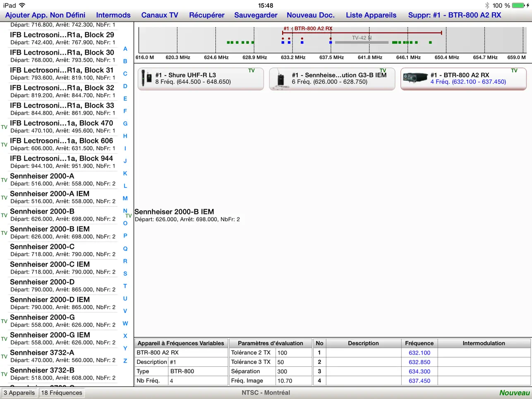Select IFB Lectrosonics Block 944
This screenshot has height=399, width=532.
tap(63, 162)
